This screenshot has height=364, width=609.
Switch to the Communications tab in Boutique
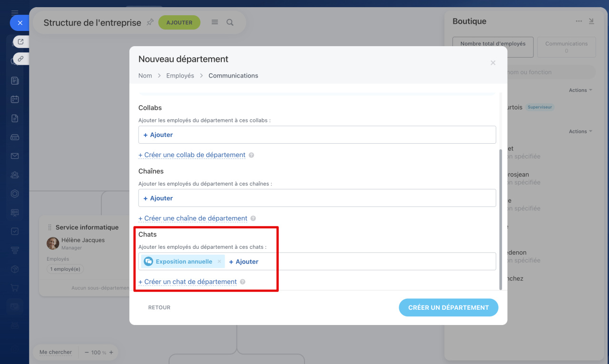tap(566, 47)
